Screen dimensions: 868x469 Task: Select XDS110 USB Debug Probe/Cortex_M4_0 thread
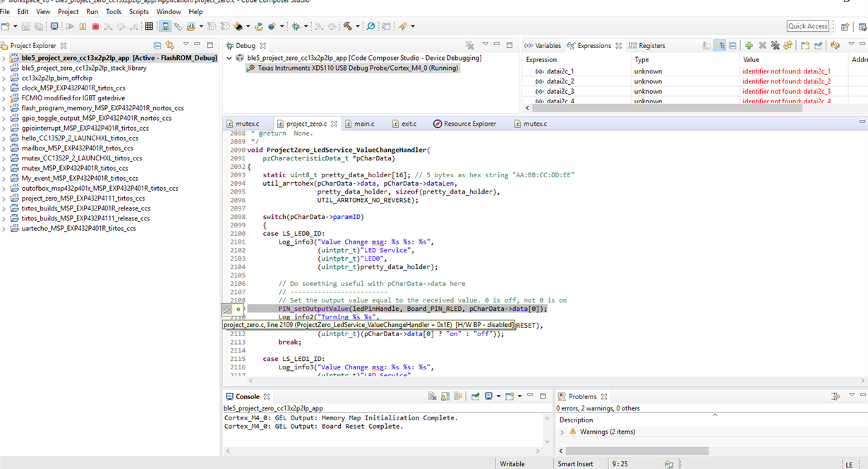tap(353, 69)
